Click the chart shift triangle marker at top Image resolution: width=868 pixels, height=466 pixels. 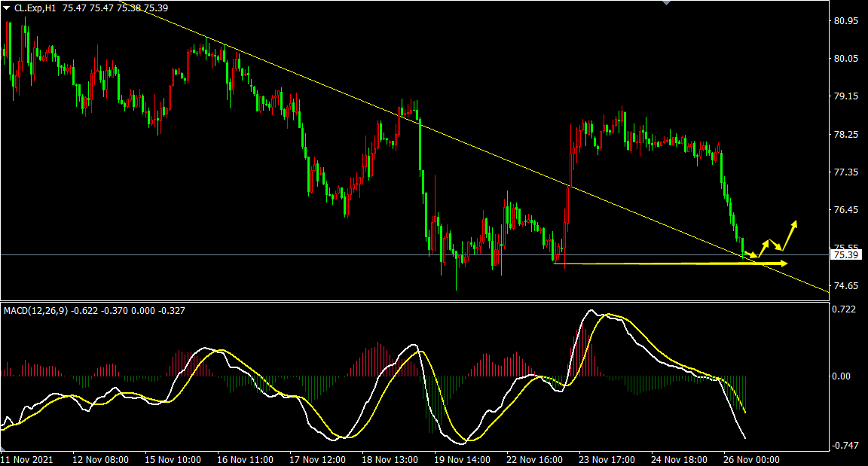pyautogui.click(x=665, y=2)
